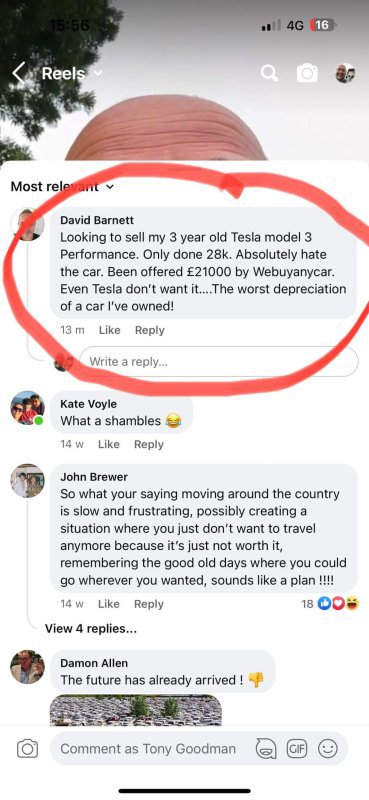Image resolution: width=369 pixels, height=800 pixels.
Task: Reply to Kate Voyle's comment
Action: 149,444
